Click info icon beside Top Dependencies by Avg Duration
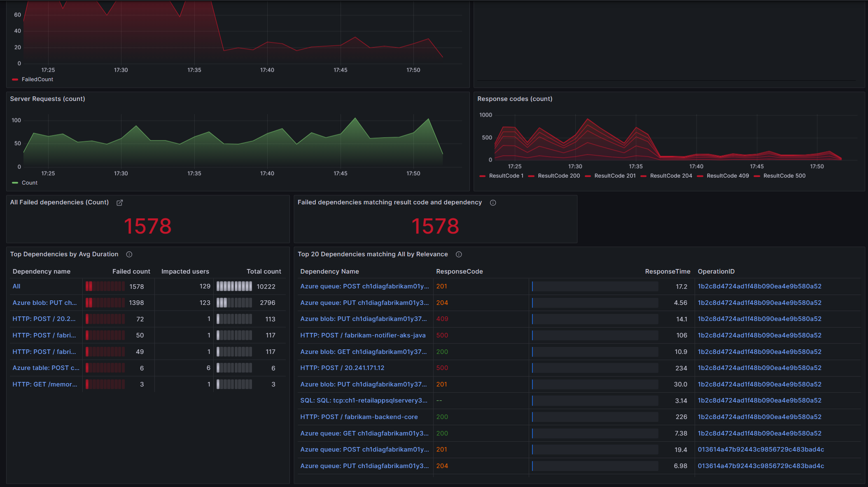Screen dimensions: 868x487 click(x=129, y=255)
